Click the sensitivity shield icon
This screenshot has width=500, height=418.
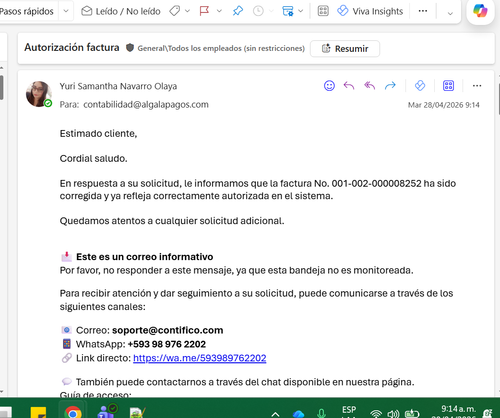point(130,48)
